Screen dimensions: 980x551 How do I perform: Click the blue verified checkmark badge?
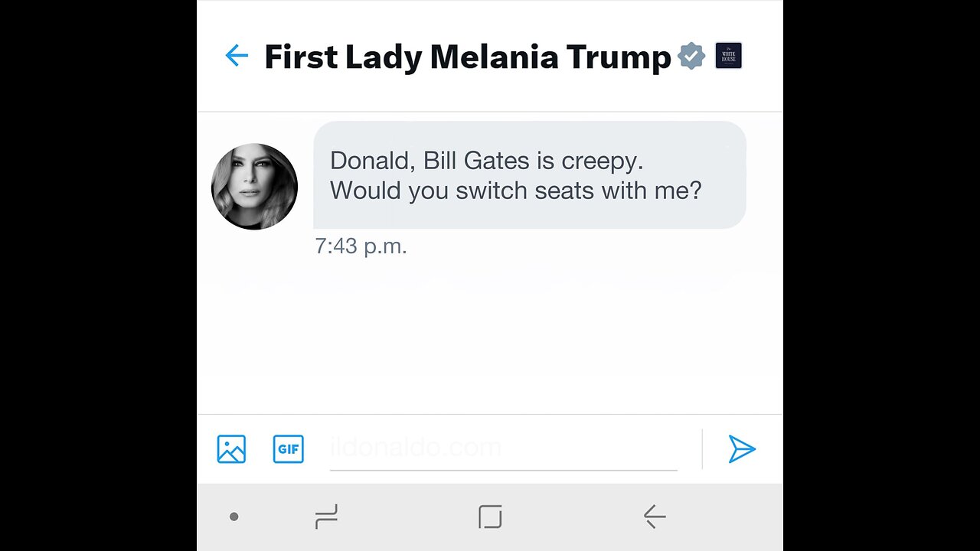(691, 56)
